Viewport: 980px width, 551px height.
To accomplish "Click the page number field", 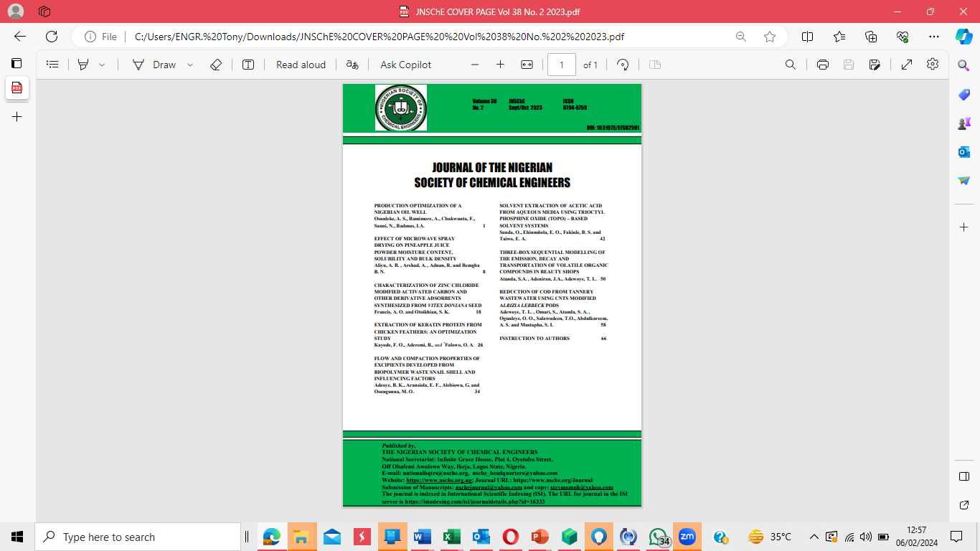I will 562,65.
